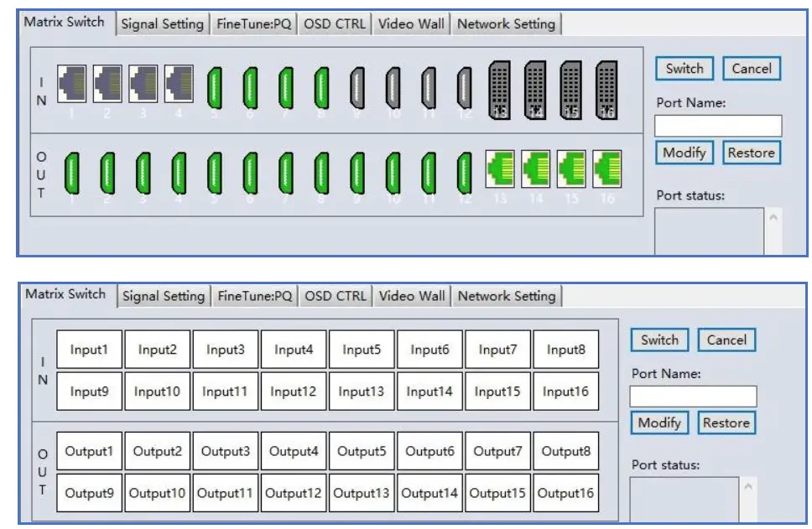The height and width of the screenshot is (529, 812).
Task: Open the Signal Setting tab
Action: pyautogui.click(x=162, y=23)
